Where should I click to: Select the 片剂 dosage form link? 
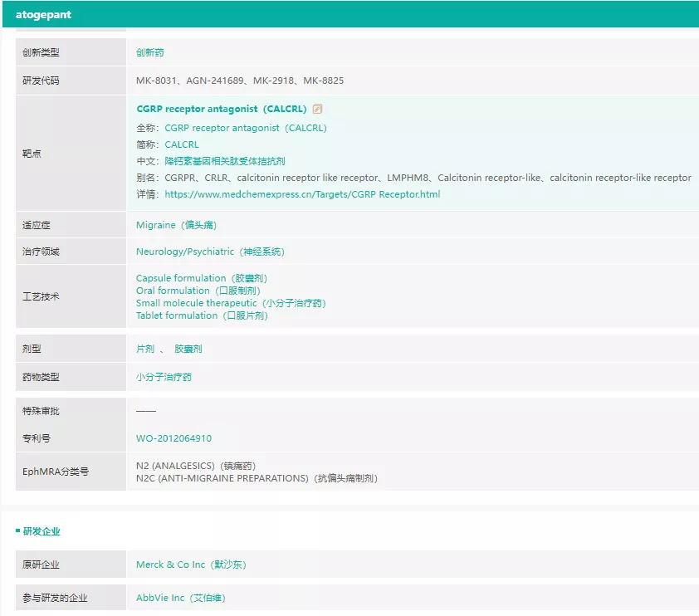click(x=145, y=349)
